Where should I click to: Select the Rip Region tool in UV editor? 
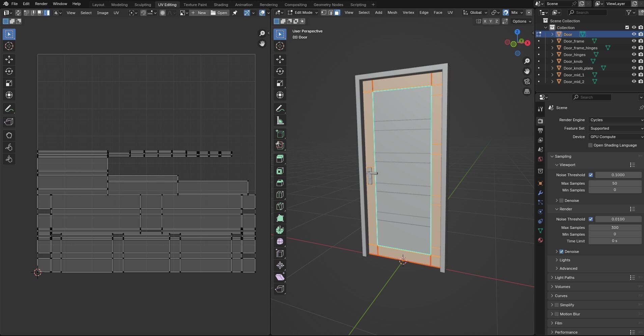click(x=9, y=122)
